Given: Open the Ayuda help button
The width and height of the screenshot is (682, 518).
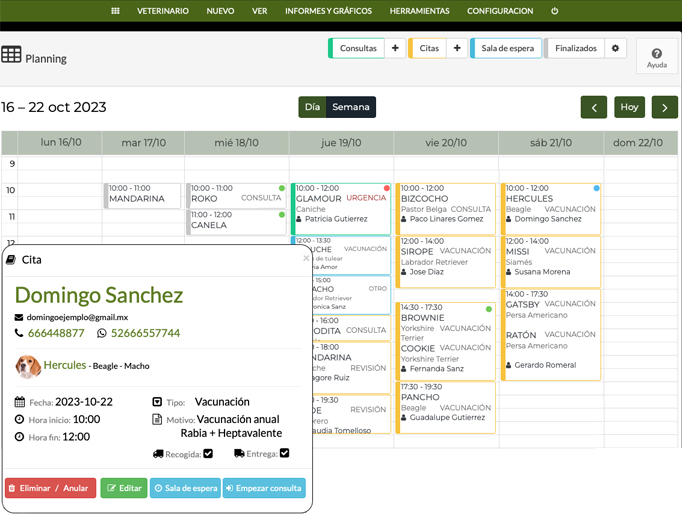Looking at the screenshot, I should [x=656, y=57].
